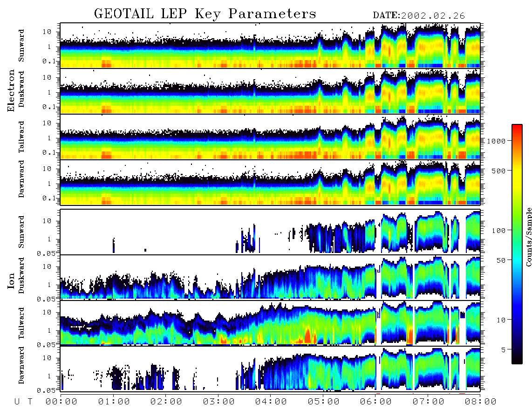Open the Ion Sunward spectrogram panel

[x=270, y=232]
